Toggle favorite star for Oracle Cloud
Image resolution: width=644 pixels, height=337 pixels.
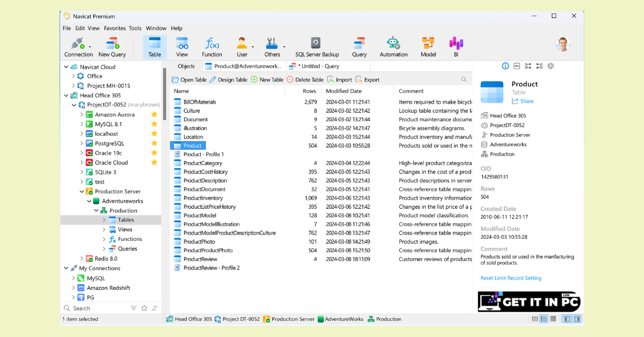pos(155,163)
